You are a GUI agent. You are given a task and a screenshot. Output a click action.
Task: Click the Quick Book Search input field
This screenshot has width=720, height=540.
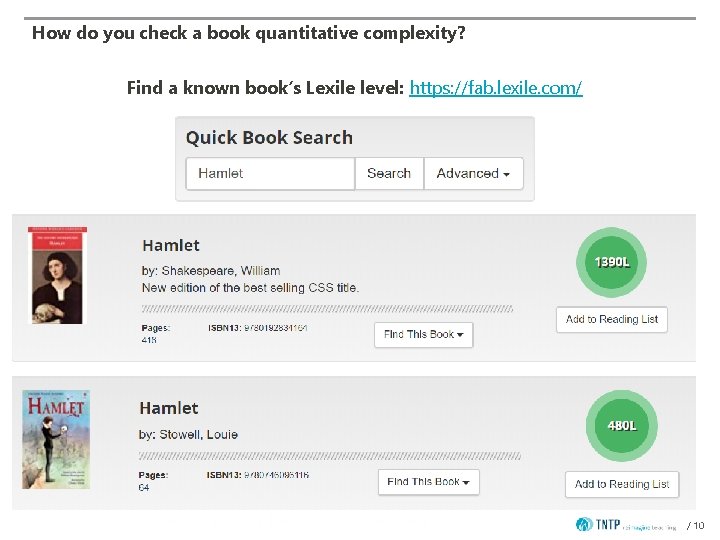point(270,173)
